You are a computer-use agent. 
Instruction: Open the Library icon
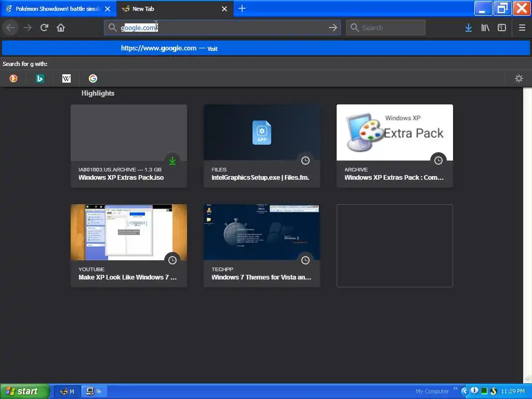click(x=485, y=28)
